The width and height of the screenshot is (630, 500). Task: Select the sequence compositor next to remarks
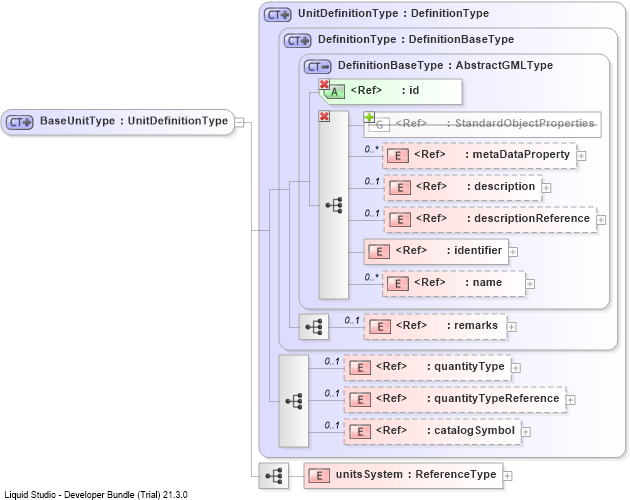point(314,327)
